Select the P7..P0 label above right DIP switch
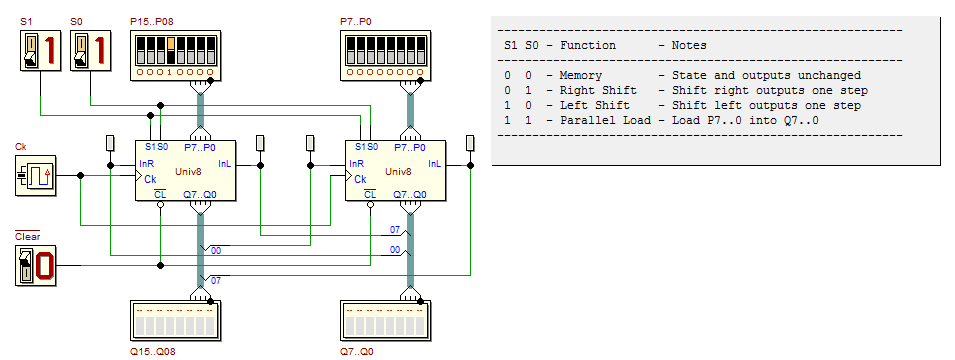The width and height of the screenshot is (955, 360). tap(356, 21)
